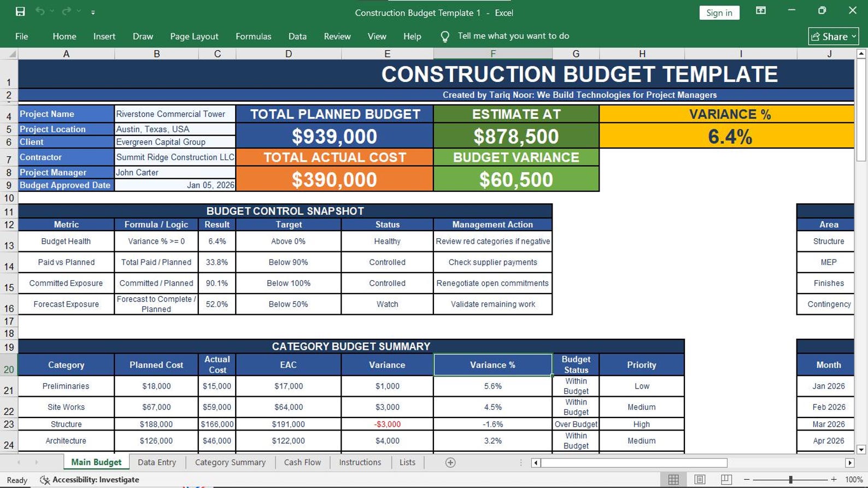Click the Share button
The image size is (868, 488).
click(833, 36)
